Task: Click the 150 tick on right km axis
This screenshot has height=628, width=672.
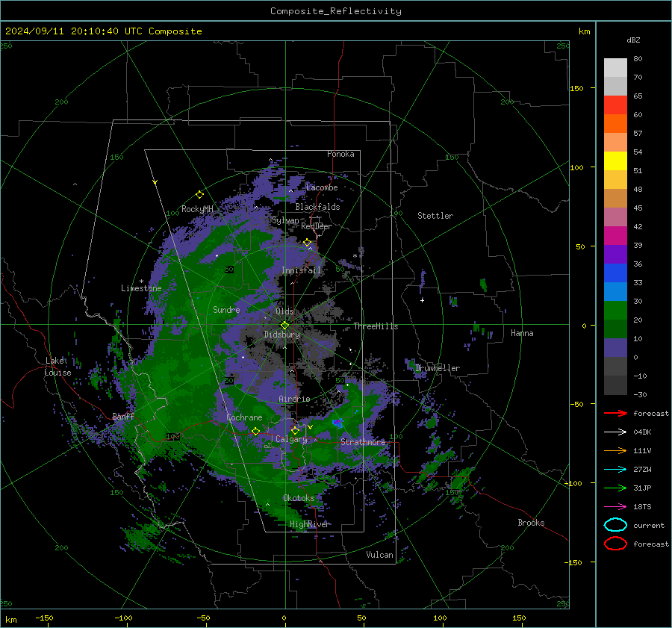Action: (577, 88)
